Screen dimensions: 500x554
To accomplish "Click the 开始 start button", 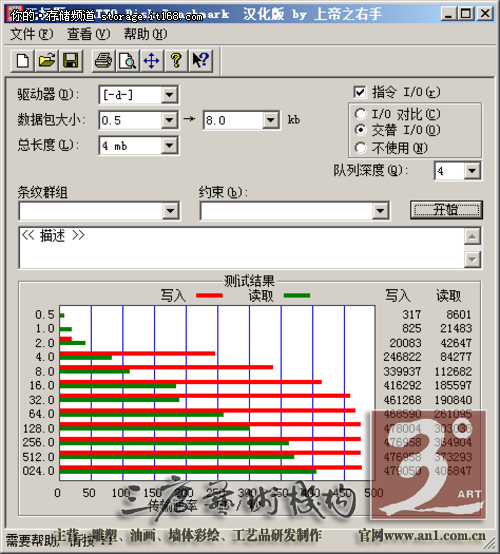I will pyautogui.click(x=446, y=210).
